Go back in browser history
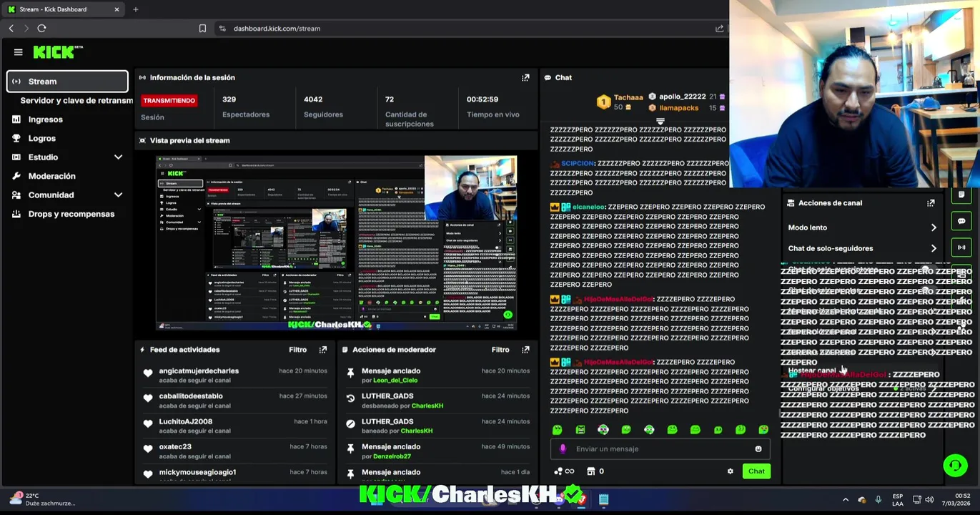This screenshot has width=980, height=515. 11,29
